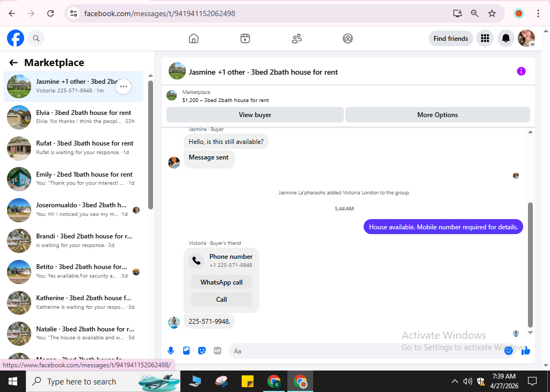550x392 pixels.
Task: Open Natalie conversation
Action: [73, 333]
